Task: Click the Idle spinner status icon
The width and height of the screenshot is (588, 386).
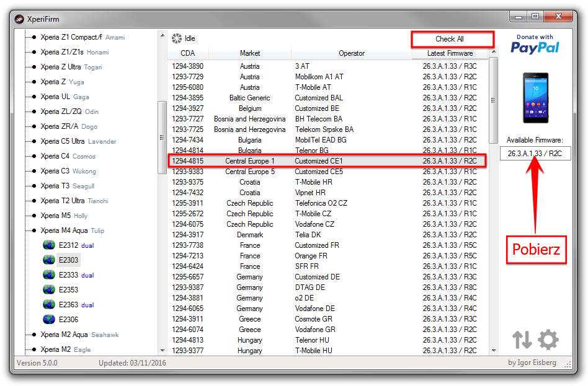Action: [x=177, y=38]
